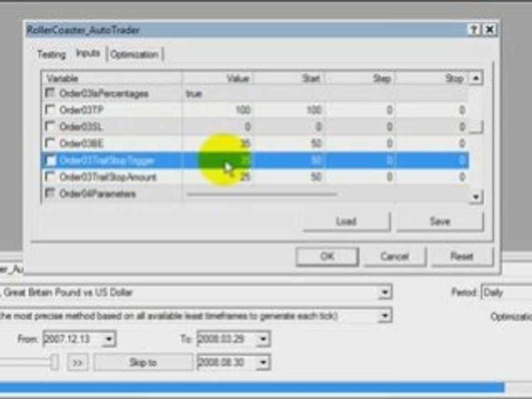Click the blue testing progress bar
Viewport: 532px width, 399px height.
click(x=252, y=387)
